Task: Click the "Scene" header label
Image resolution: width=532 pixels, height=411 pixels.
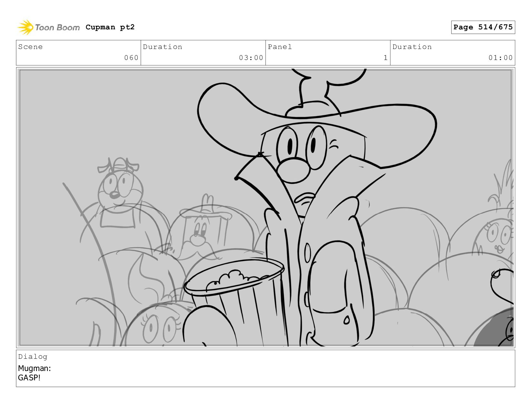Action: coord(30,47)
